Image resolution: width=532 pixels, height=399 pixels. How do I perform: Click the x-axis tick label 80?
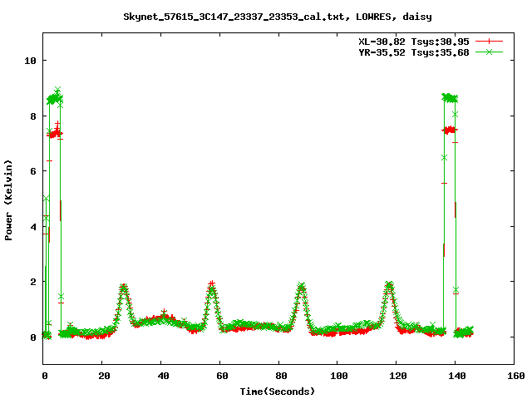click(x=281, y=376)
